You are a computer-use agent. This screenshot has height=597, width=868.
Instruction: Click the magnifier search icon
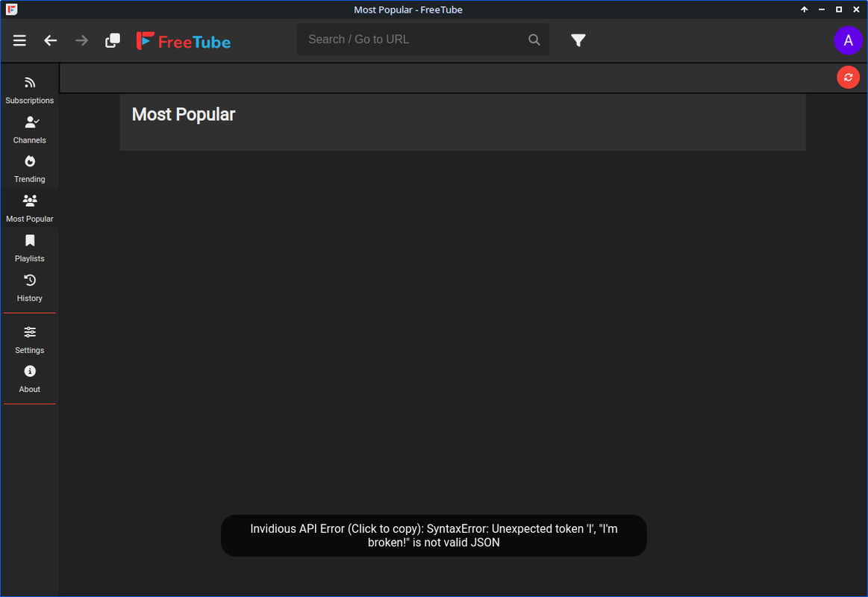click(x=534, y=40)
